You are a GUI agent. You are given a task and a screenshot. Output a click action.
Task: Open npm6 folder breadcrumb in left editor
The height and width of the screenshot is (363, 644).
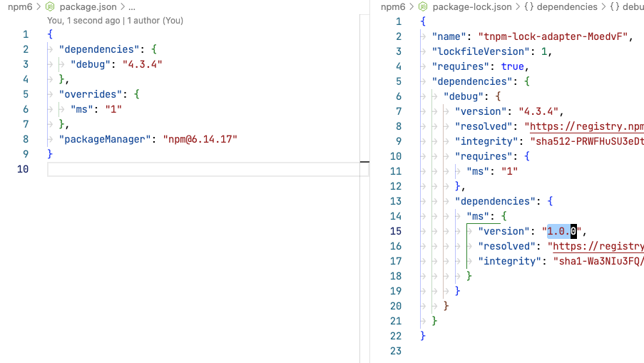click(19, 7)
